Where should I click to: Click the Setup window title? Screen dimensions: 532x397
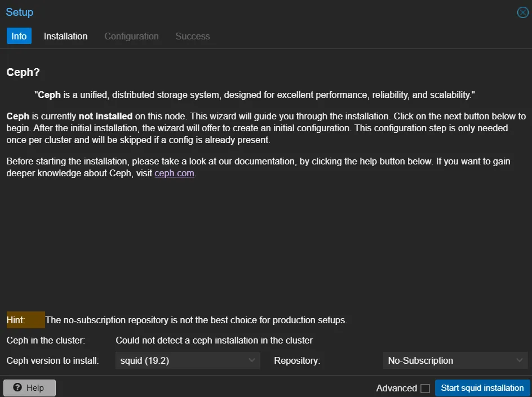click(20, 12)
